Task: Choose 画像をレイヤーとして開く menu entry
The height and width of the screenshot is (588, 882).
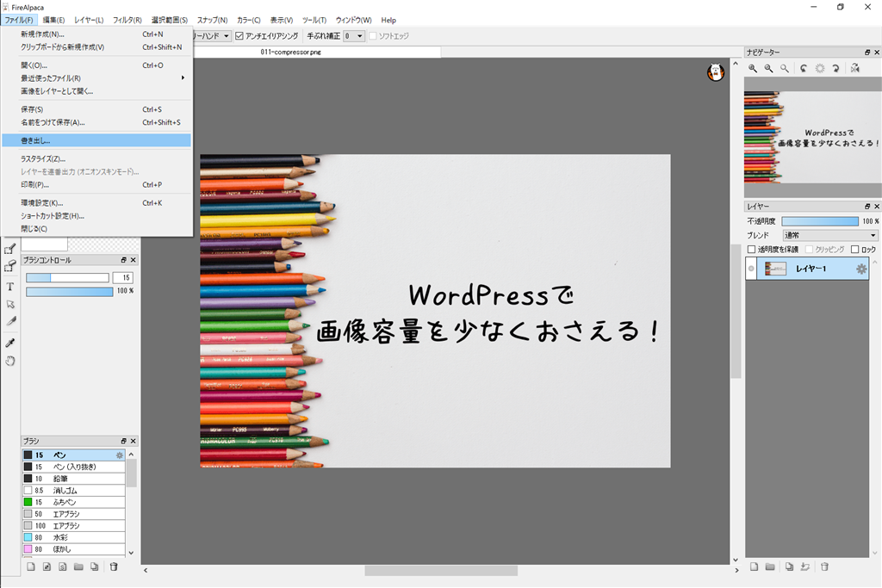Action: 96,91
